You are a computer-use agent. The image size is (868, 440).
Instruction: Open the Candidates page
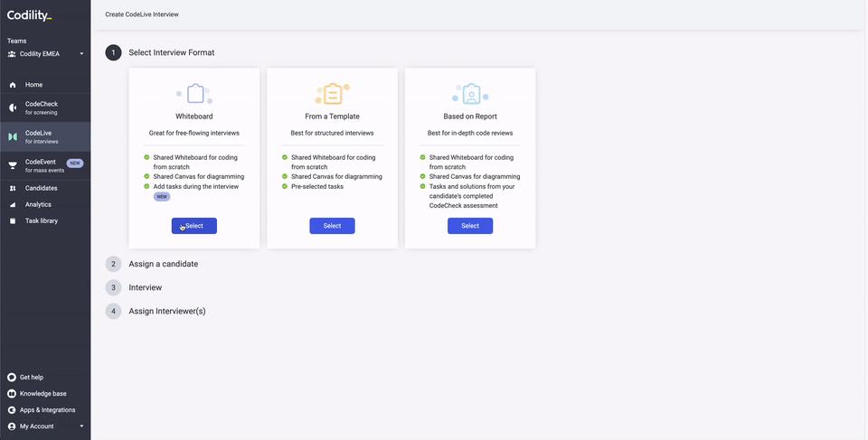(41, 188)
